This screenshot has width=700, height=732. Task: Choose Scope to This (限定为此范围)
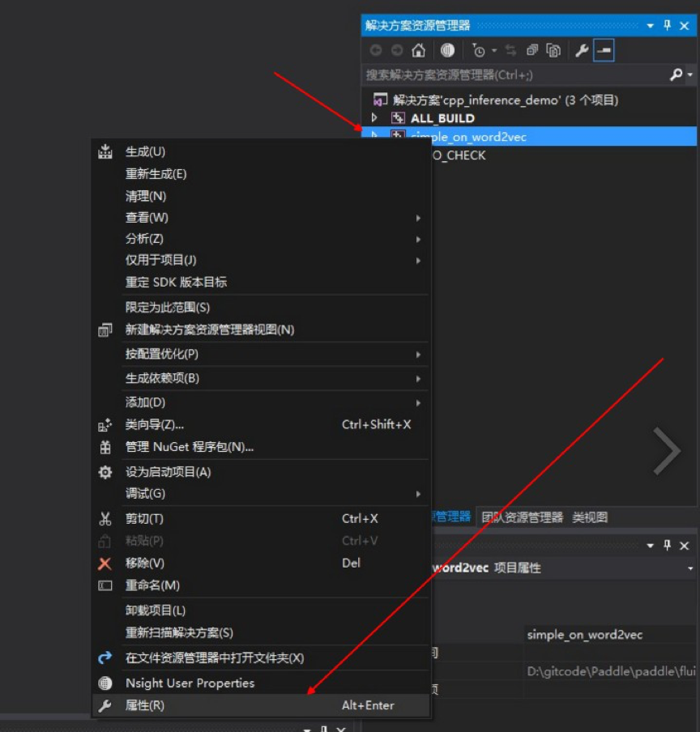coord(261,307)
